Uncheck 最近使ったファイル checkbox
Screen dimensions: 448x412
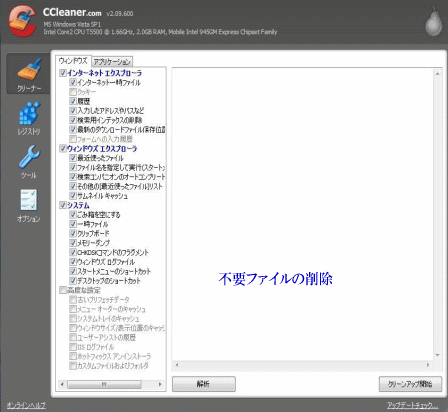(x=73, y=157)
